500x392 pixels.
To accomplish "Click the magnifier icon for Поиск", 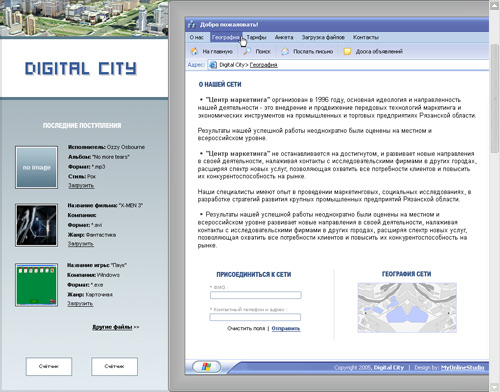I will click(247, 51).
